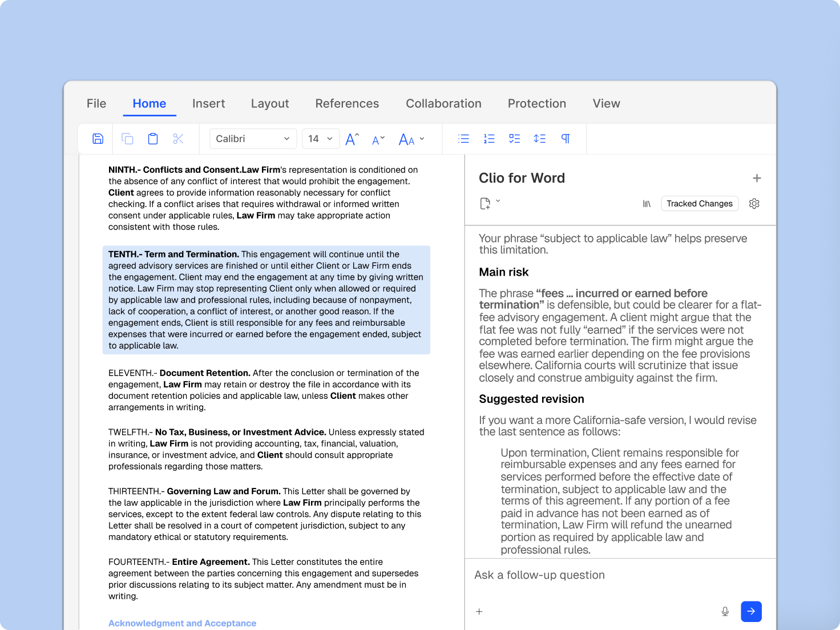Click the Cut scissors icon
This screenshot has width=840, height=630.
point(178,139)
